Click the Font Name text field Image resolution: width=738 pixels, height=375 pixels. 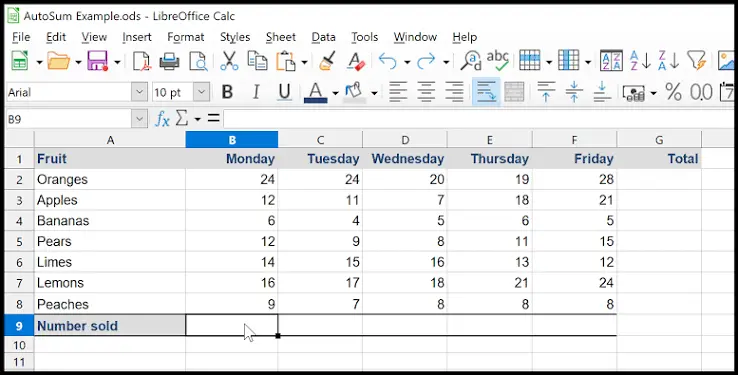(69, 92)
